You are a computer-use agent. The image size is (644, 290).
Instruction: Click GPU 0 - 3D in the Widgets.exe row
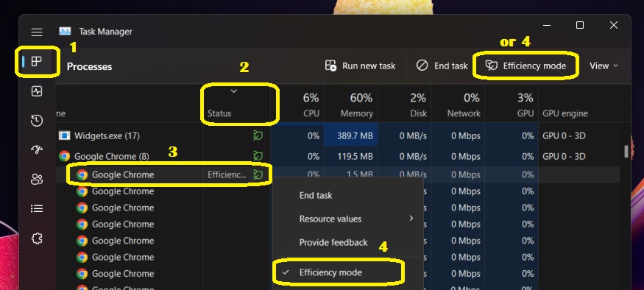564,135
